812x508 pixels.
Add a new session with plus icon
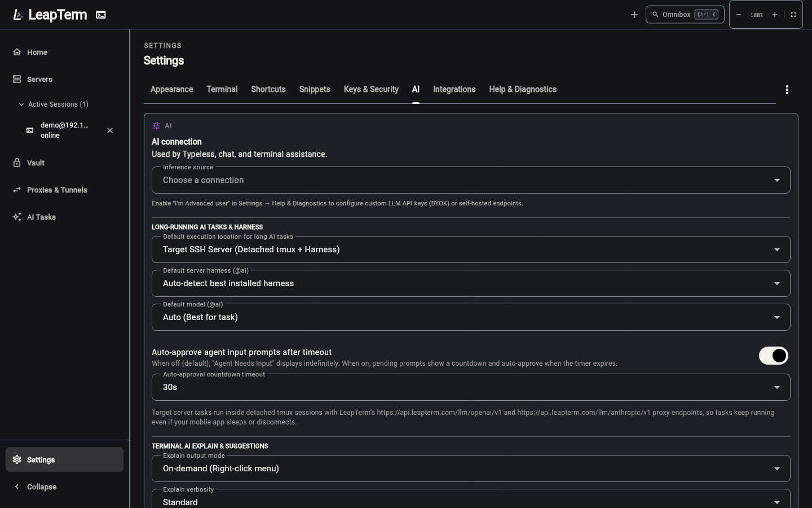(x=634, y=15)
